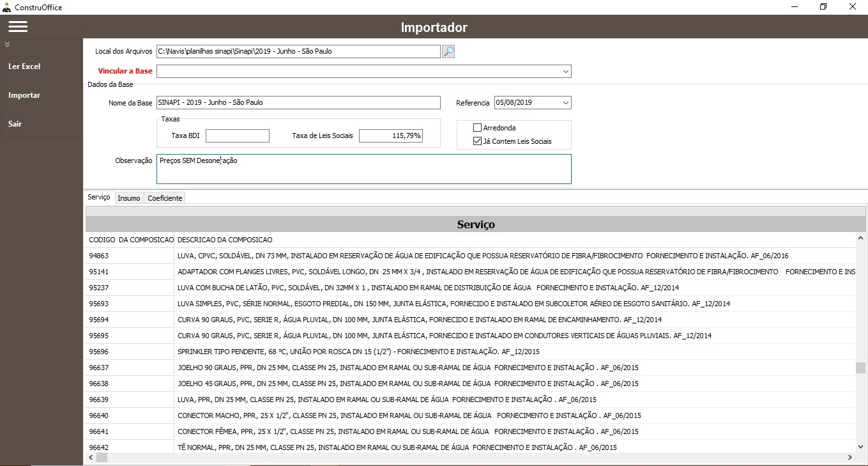Click the Taxa de Leis Sociais field

click(x=391, y=136)
